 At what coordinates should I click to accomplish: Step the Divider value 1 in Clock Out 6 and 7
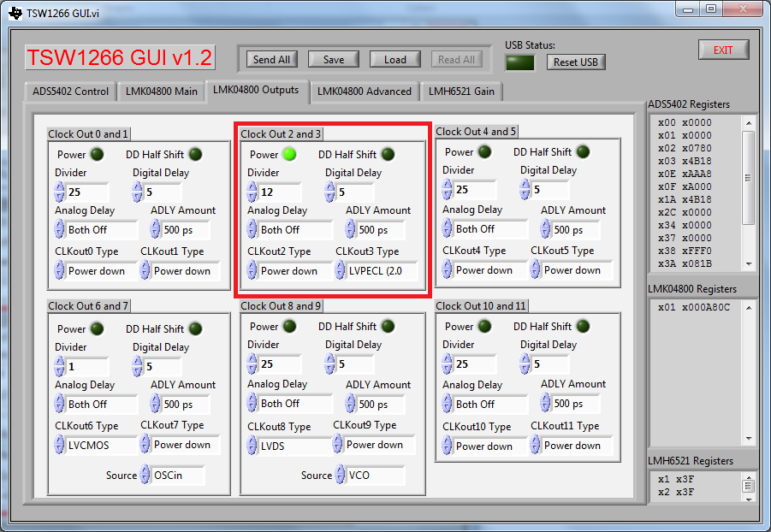coord(60,366)
